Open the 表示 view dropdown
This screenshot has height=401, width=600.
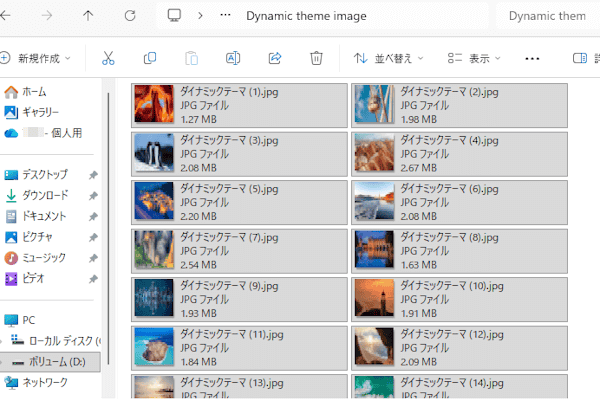pos(476,58)
